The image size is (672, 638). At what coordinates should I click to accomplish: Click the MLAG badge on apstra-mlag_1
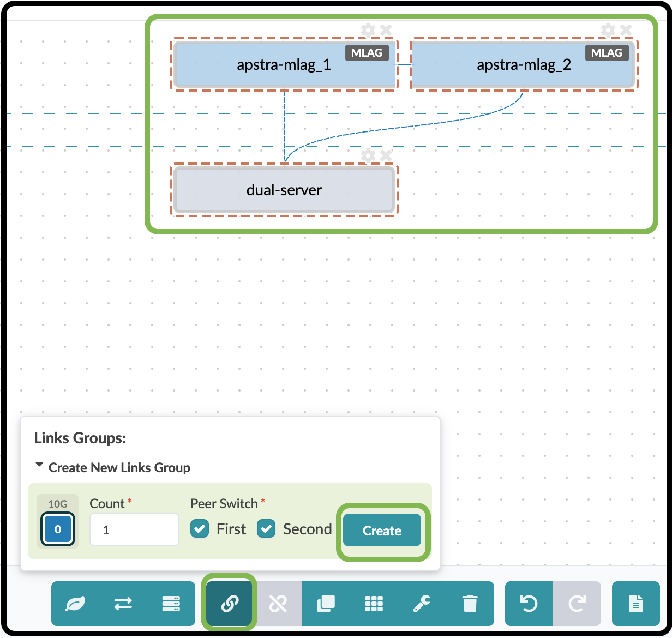(x=367, y=53)
